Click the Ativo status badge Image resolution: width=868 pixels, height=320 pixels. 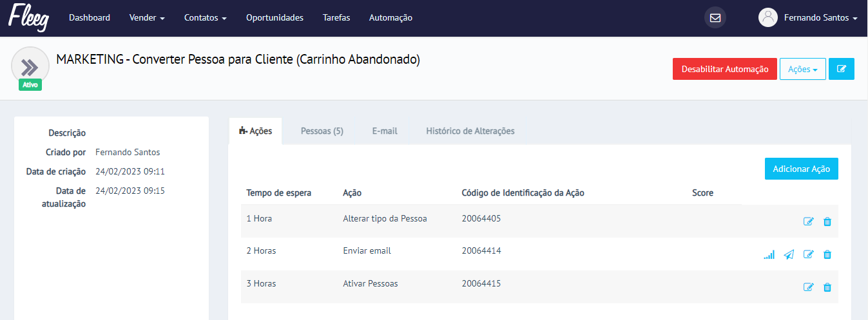coord(30,84)
